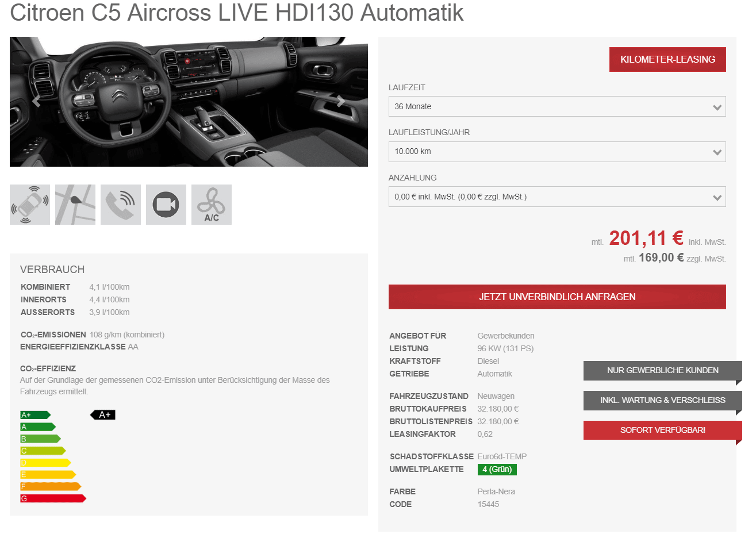This screenshot has height=534, width=756.
Task: Open the Anzahlung 0,00 € dropdown
Action: pos(557,197)
